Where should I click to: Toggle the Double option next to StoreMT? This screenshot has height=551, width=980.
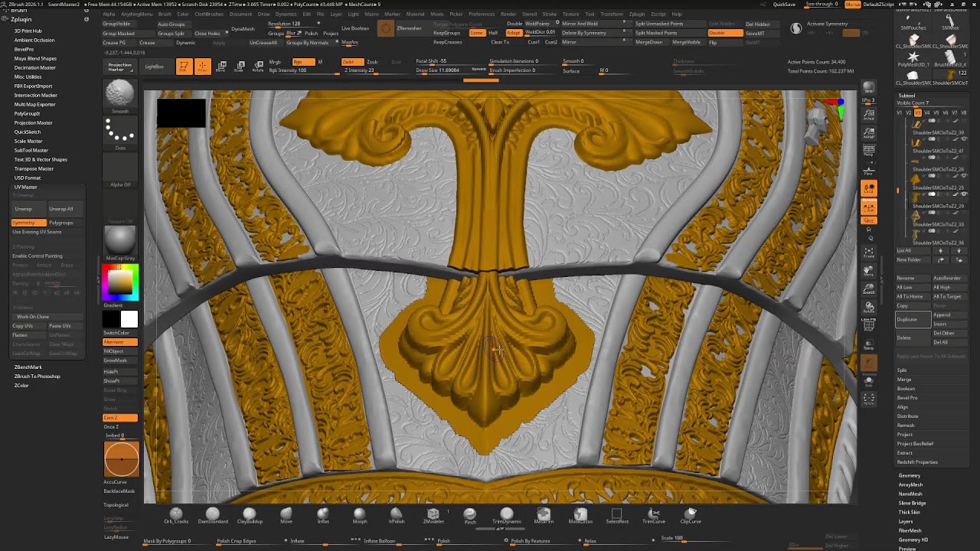725,33
